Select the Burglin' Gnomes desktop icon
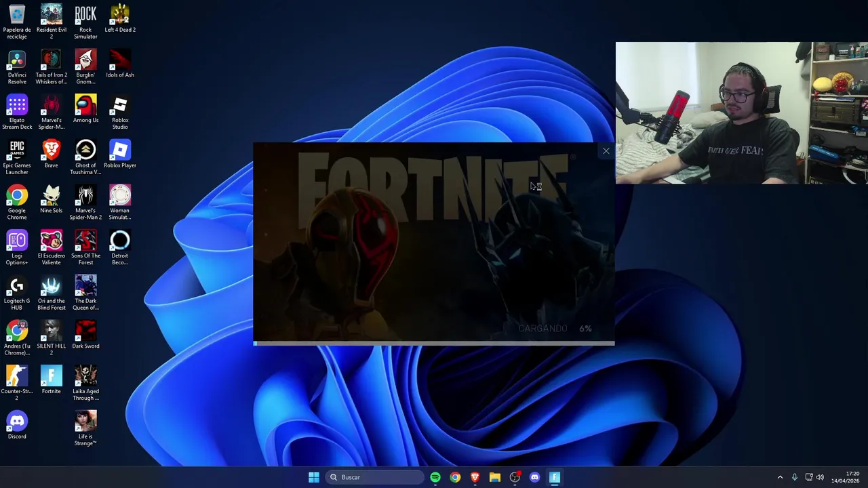This screenshot has height=488, width=868. click(x=85, y=66)
